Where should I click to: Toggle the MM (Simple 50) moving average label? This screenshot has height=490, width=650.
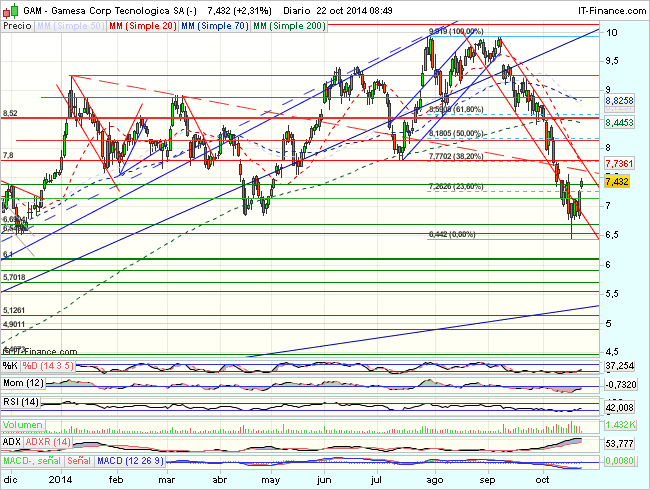(x=70, y=26)
